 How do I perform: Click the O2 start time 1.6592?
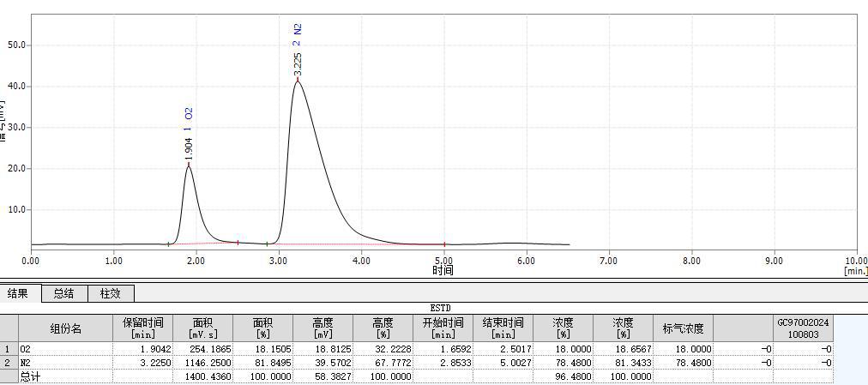point(443,349)
